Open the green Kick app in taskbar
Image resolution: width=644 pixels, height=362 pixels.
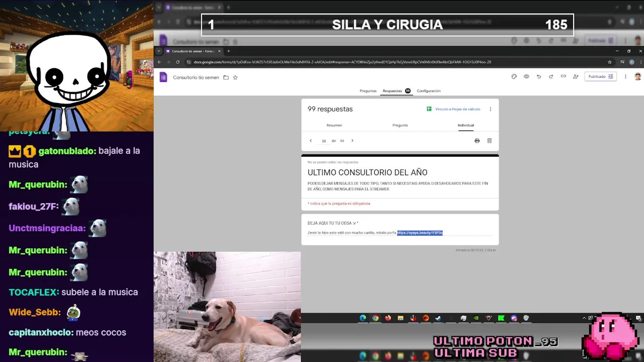point(501,318)
